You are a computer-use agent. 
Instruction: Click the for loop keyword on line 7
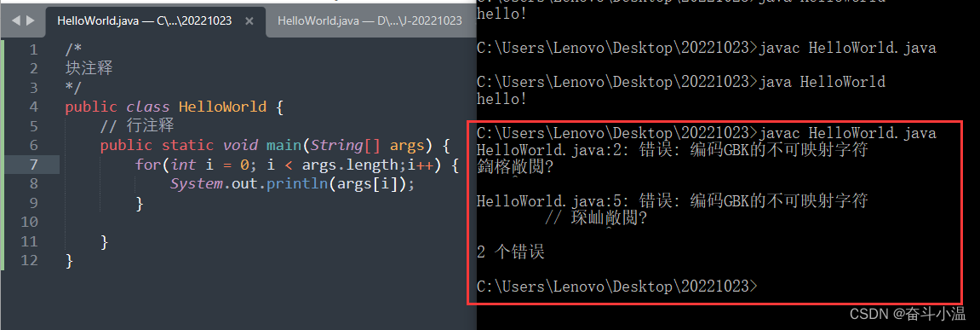tap(147, 164)
